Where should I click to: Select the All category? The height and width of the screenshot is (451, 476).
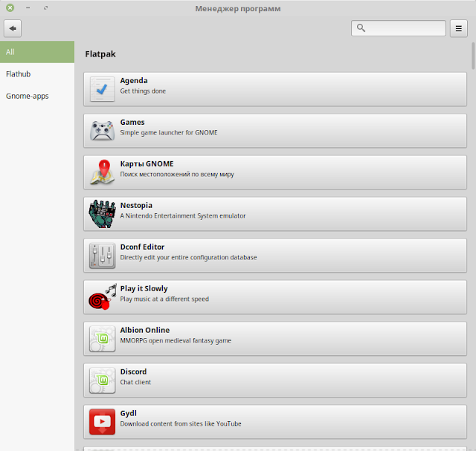point(37,52)
